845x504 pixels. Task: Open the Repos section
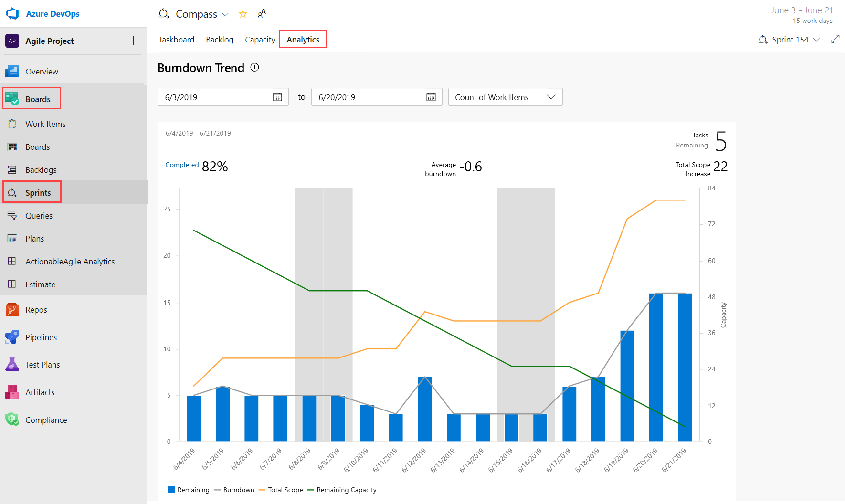pos(36,309)
